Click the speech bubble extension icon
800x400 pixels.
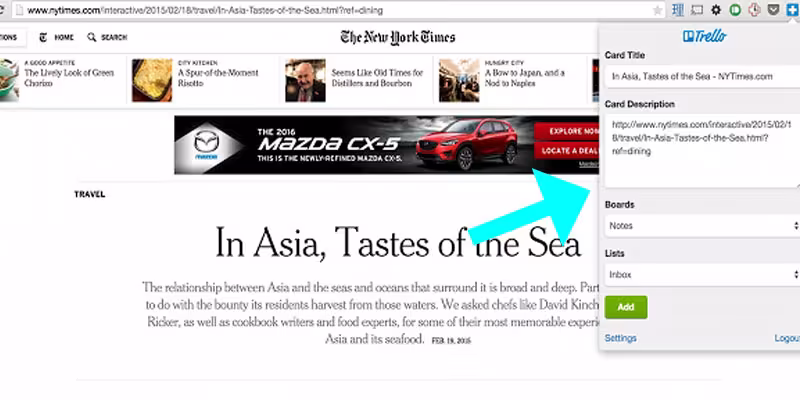point(696,10)
